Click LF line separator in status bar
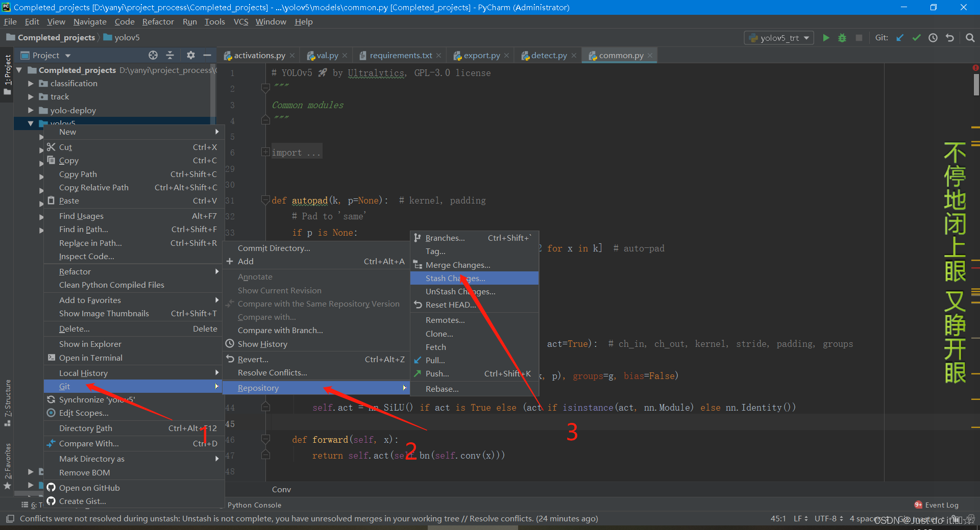This screenshot has width=980, height=530. click(x=800, y=518)
